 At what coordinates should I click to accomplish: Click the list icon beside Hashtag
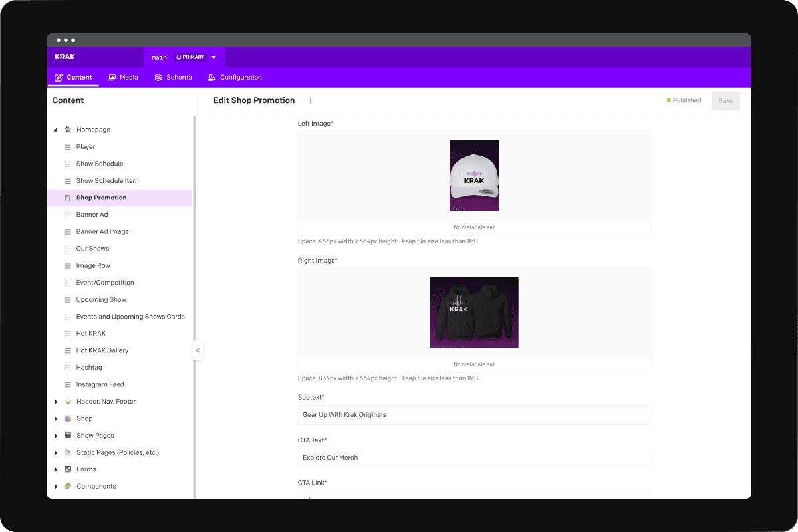point(67,367)
